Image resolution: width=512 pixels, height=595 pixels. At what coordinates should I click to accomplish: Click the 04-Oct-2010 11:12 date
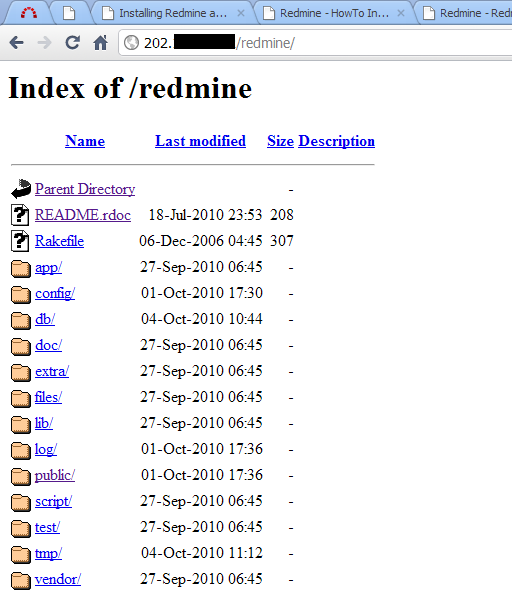(x=202, y=553)
